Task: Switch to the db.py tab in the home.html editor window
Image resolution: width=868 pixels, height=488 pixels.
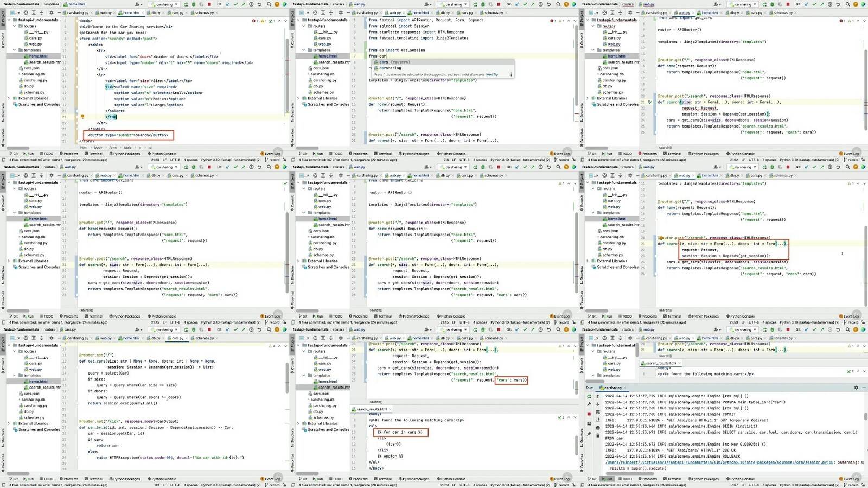Action: (155, 12)
